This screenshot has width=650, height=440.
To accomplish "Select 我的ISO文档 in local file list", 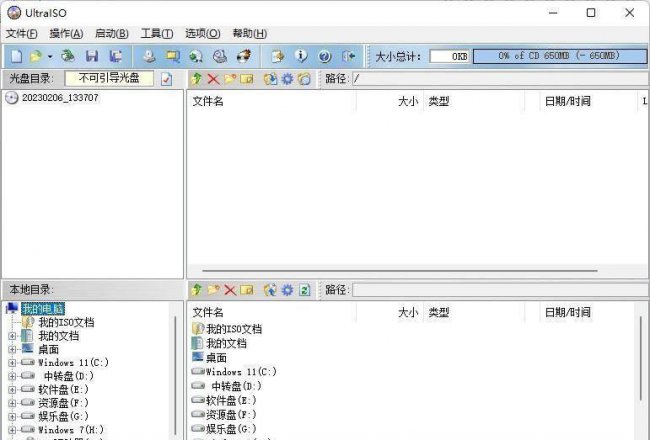I will [x=234, y=329].
